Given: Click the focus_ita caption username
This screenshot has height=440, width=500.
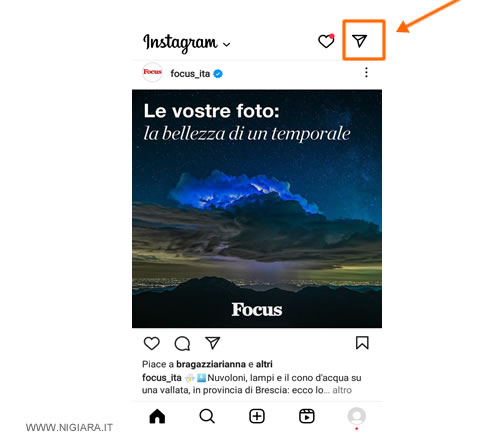Looking at the screenshot, I should coord(162,378).
